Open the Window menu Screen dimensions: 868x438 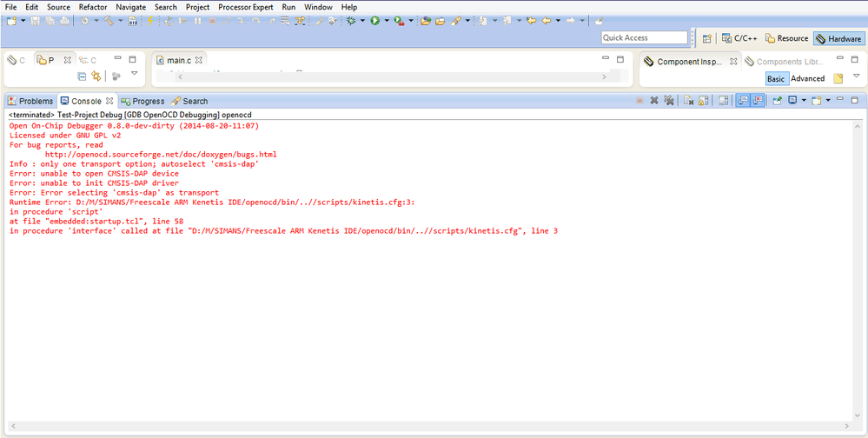318,7
